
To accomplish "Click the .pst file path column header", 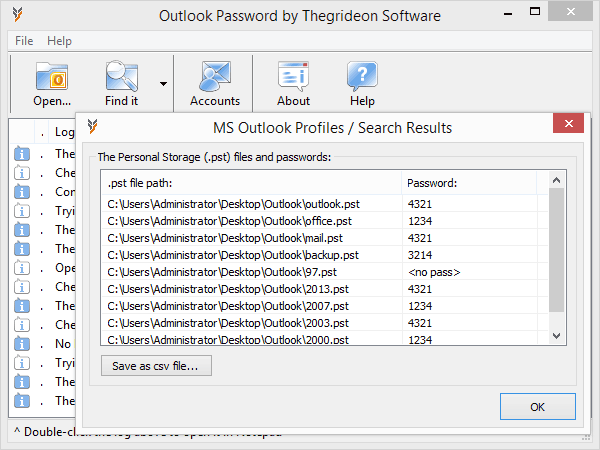I will 251,183.
